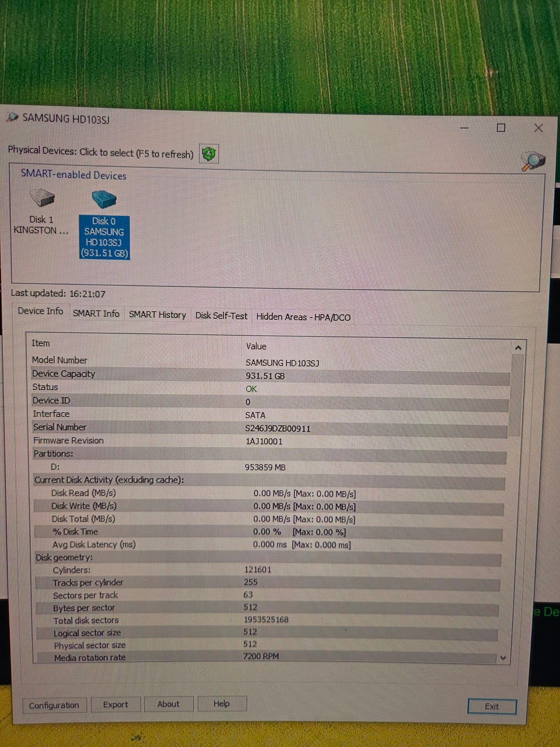This screenshot has width=560, height=747.
Task: Click the 7200 RPM rotation rate value
Action: [261, 657]
